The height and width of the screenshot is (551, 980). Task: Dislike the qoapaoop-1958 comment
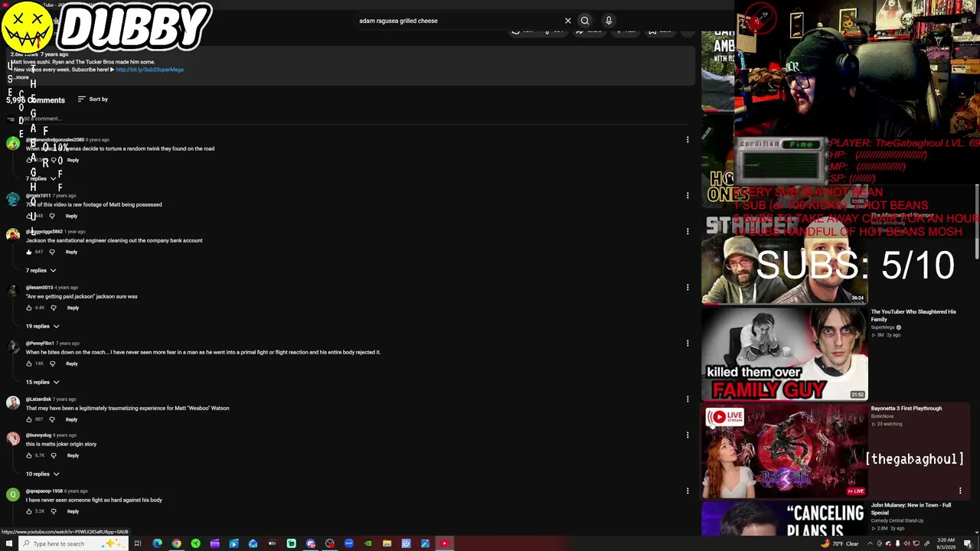54,511
